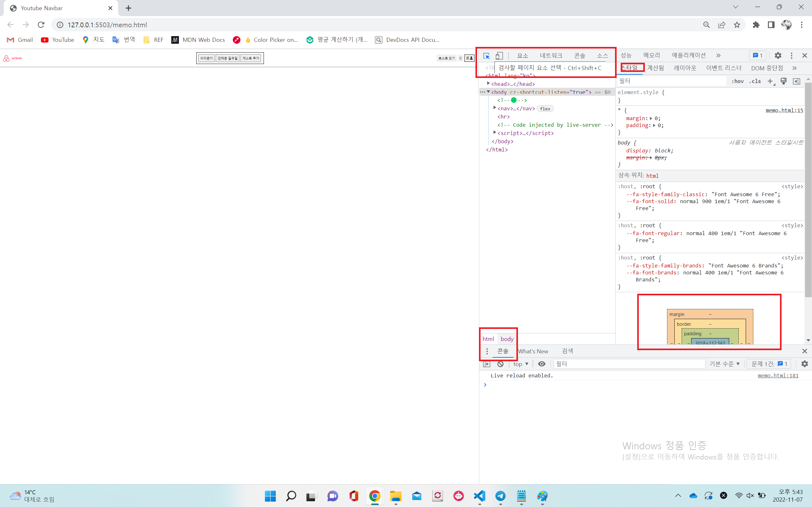Toggle computed styles sidebar icon

pos(796,81)
